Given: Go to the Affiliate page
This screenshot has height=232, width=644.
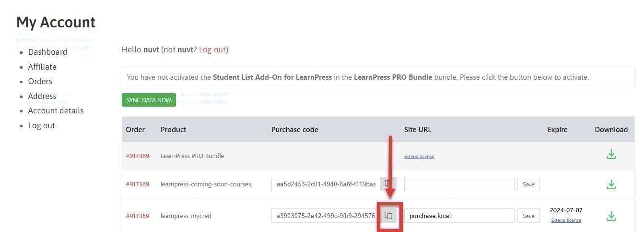Looking at the screenshot, I should [x=42, y=67].
